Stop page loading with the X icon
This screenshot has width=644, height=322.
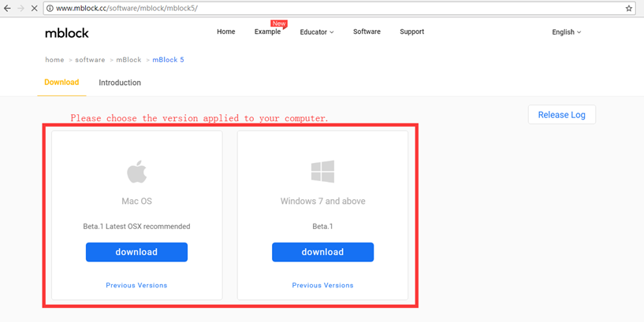34,8
